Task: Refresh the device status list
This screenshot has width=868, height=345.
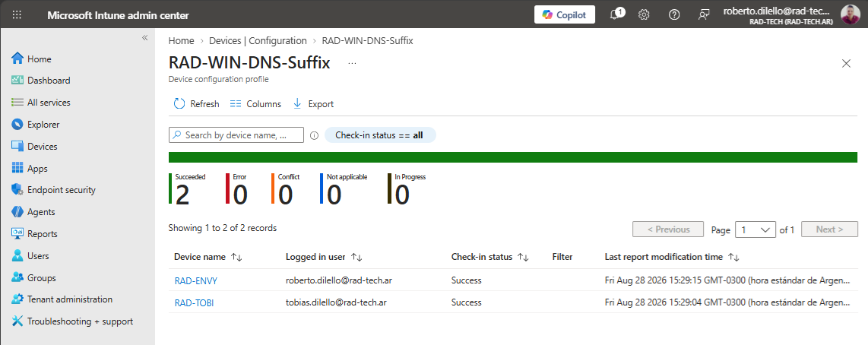Action: click(x=197, y=103)
